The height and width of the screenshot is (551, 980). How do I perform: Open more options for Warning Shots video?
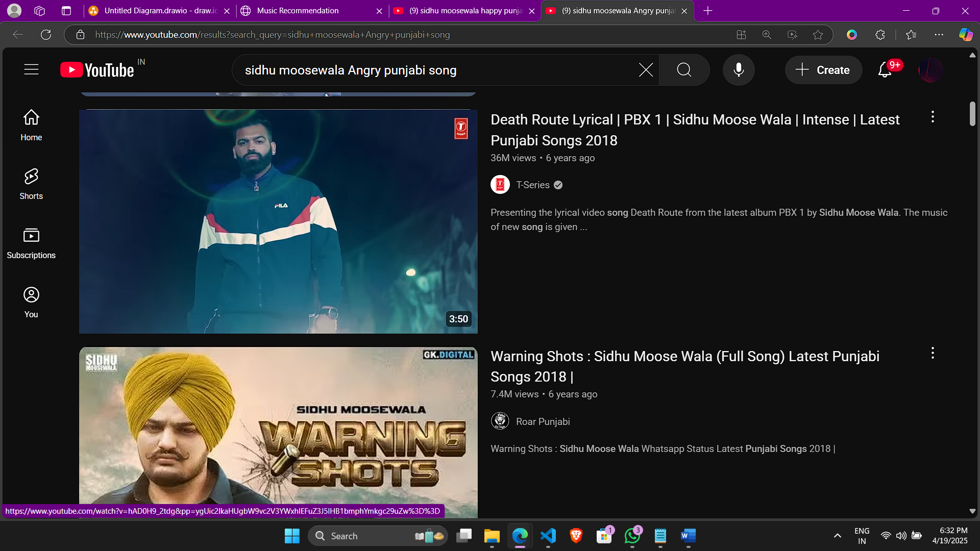click(933, 353)
